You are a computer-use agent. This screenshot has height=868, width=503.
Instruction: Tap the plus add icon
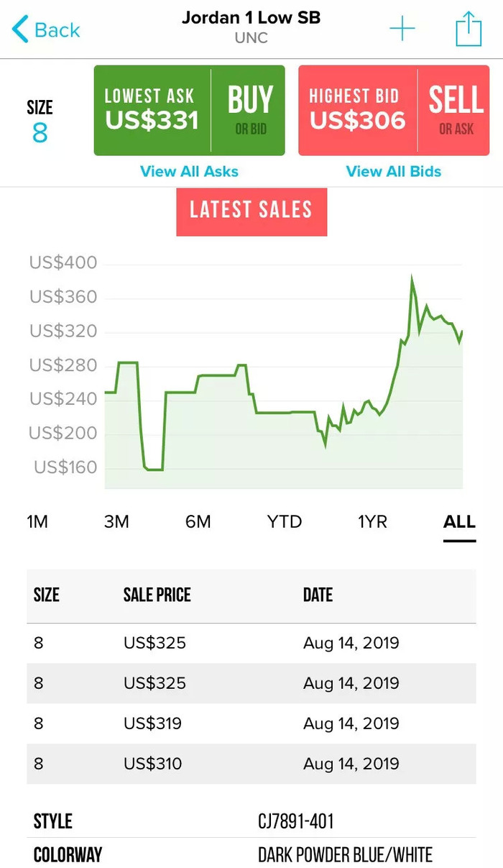(402, 29)
